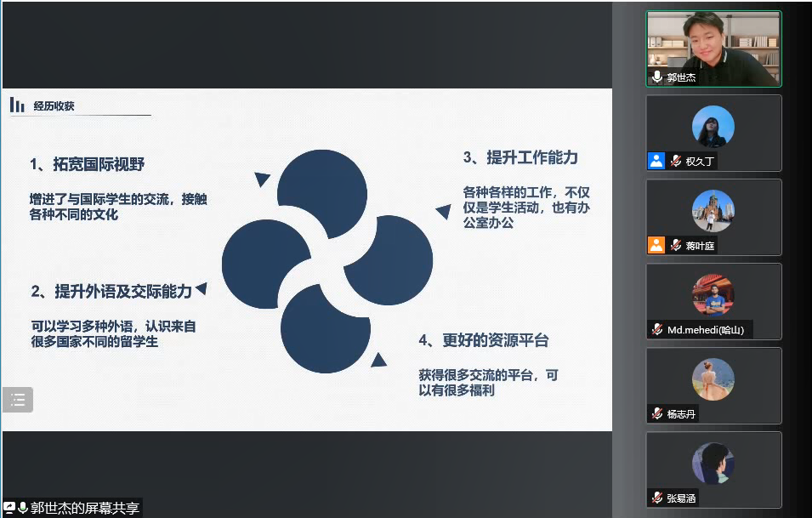
Task: Click microphone icon before 郭世杰的屏幕共享 label
Action: click(22, 508)
